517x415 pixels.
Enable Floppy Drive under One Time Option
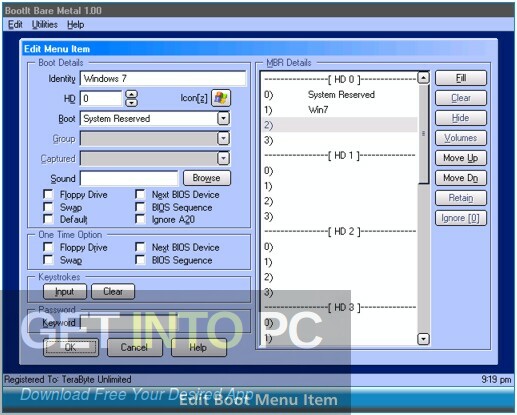pos(48,247)
